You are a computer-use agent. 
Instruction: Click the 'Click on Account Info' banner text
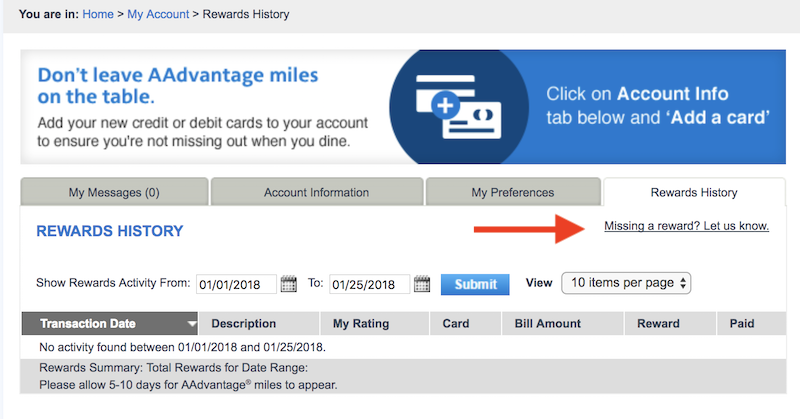[x=658, y=106]
